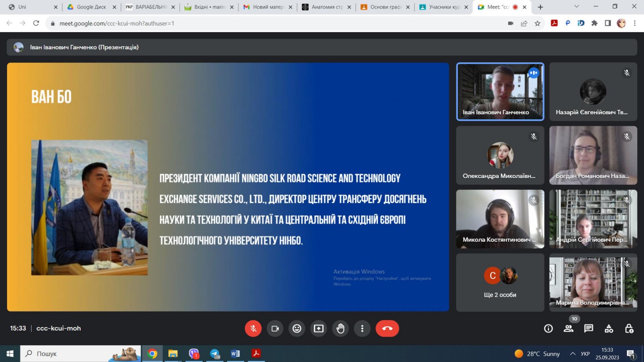Open meeting details info icon
The width and height of the screenshot is (644, 362).
548,329
